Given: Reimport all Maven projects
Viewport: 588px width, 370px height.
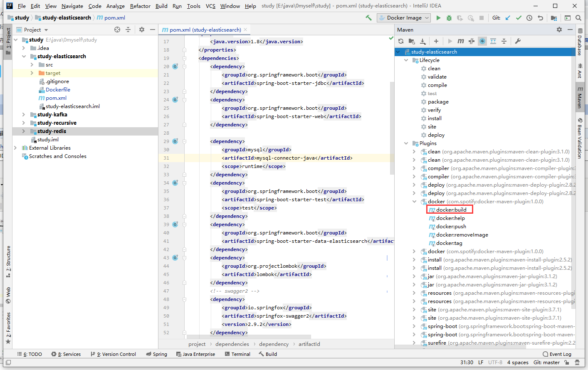Looking at the screenshot, I should (401, 41).
